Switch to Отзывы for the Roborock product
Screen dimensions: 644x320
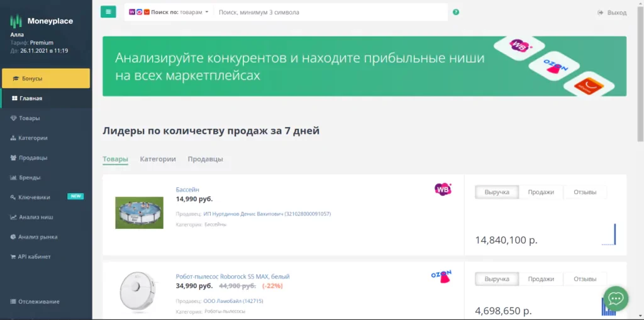coord(585,279)
